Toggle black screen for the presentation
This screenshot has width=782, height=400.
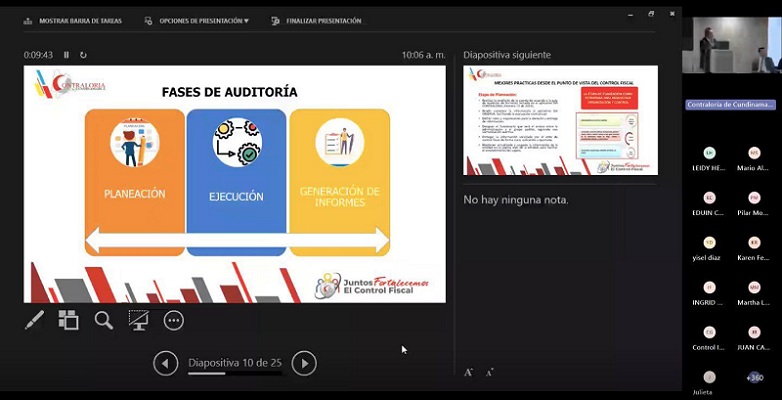pos(139,320)
